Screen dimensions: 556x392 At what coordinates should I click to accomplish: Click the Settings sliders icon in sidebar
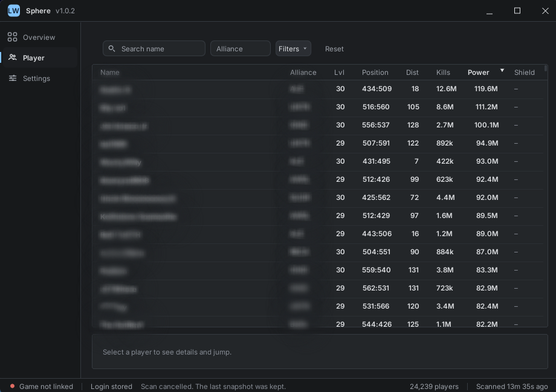[13, 78]
